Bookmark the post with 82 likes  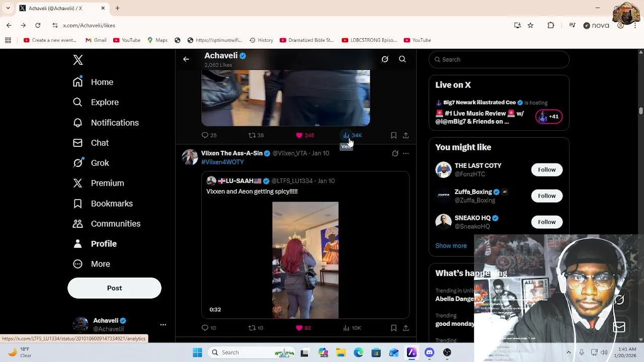[x=393, y=328]
